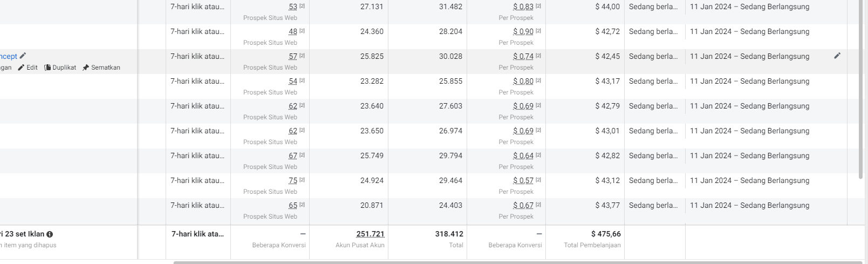Open the [2] footnote beside cost $0.74

point(538,56)
